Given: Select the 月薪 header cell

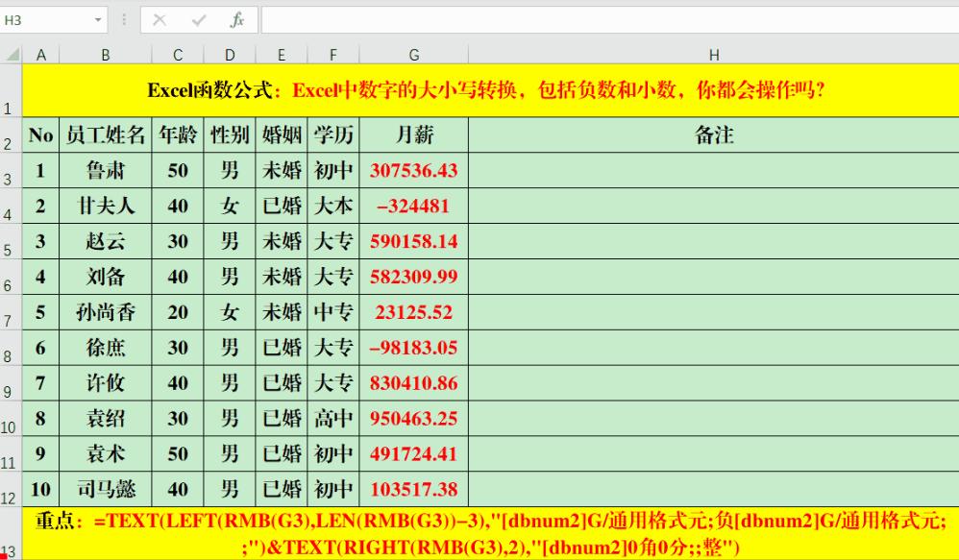Looking at the screenshot, I should pyautogui.click(x=414, y=135).
